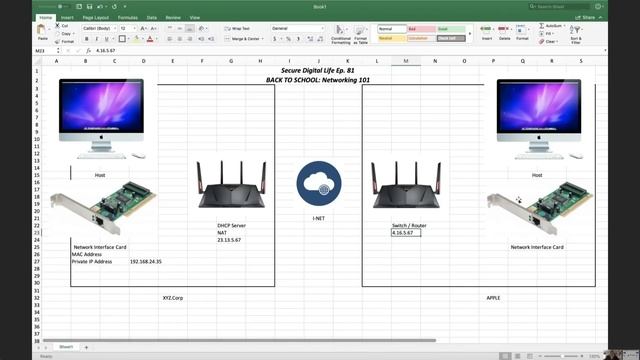Click the Undo arrow in title bar

point(100,7)
